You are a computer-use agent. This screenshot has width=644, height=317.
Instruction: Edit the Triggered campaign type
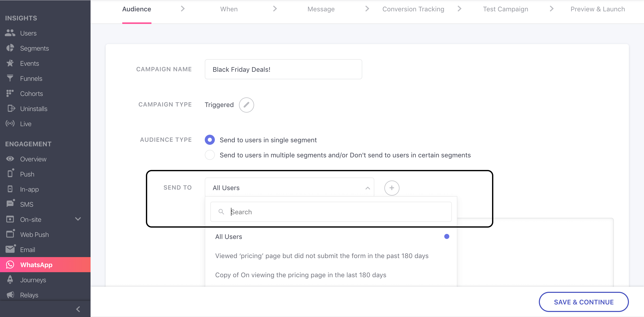coord(246,105)
